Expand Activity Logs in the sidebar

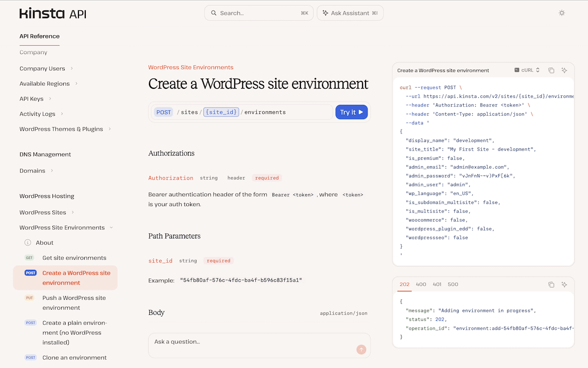(x=62, y=114)
